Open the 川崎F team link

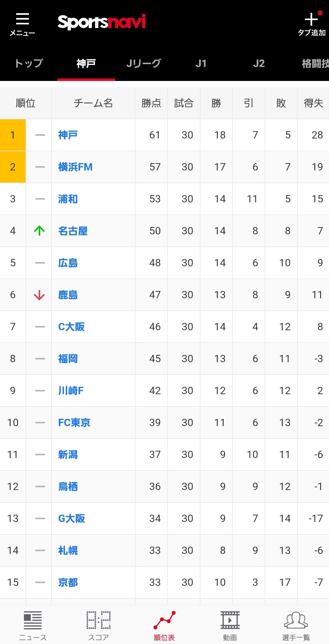(x=71, y=390)
